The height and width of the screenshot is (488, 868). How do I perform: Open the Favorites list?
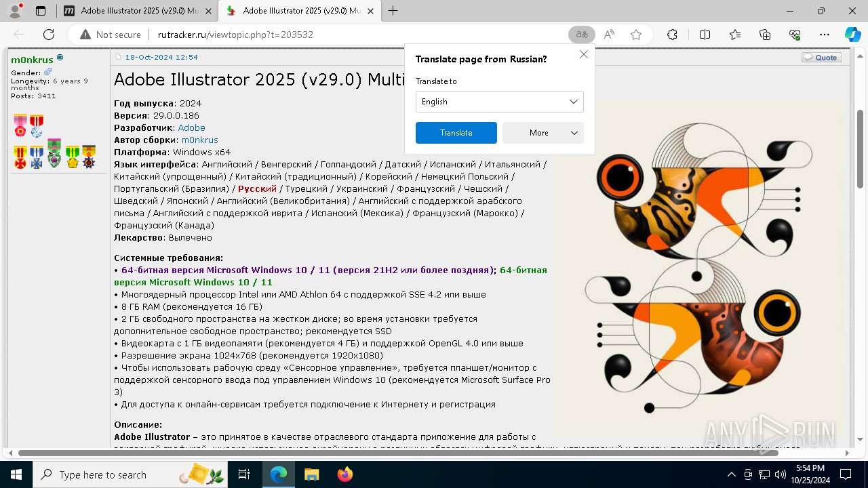735,35
